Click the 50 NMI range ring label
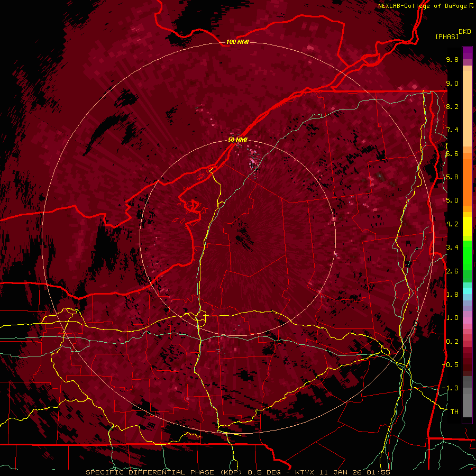The width and height of the screenshot is (476, 476). [x=237, y=140]
